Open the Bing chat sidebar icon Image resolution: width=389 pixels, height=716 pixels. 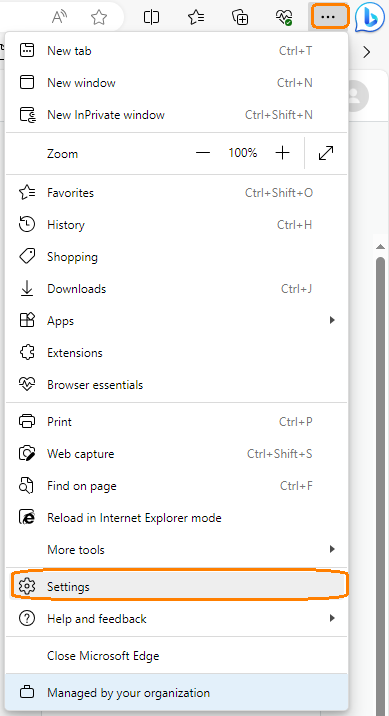click(370, 17)
